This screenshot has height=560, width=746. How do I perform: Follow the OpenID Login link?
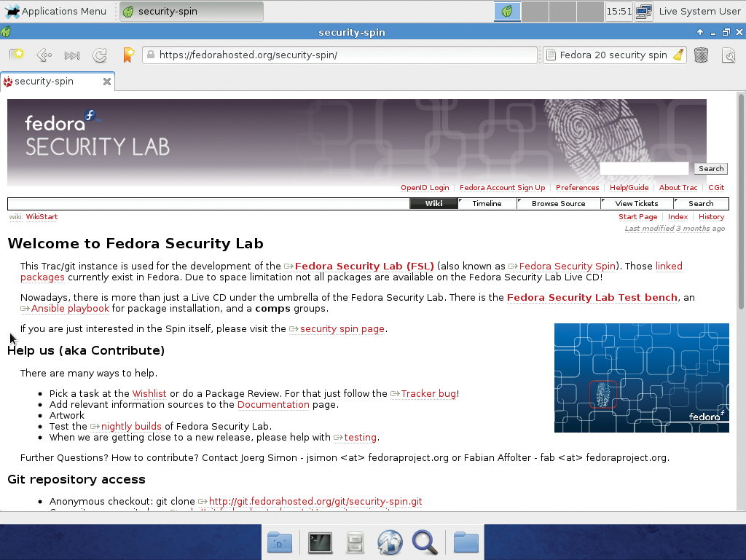click(425, 188)
